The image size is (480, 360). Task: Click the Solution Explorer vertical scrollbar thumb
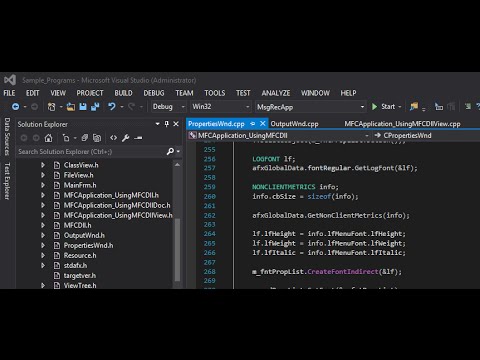point(177,250)
